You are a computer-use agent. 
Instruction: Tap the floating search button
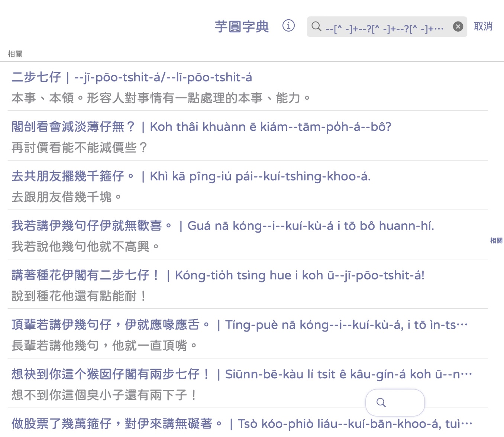click(x=395, y=402)
